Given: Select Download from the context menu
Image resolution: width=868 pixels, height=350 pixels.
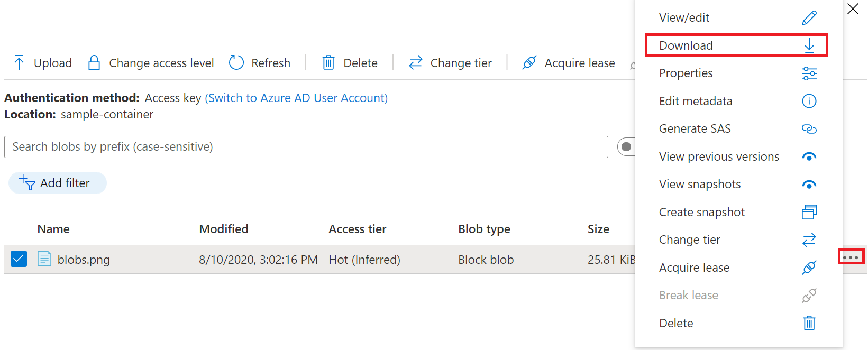Looking at the screenshot, I should click(x=736, y=45).
